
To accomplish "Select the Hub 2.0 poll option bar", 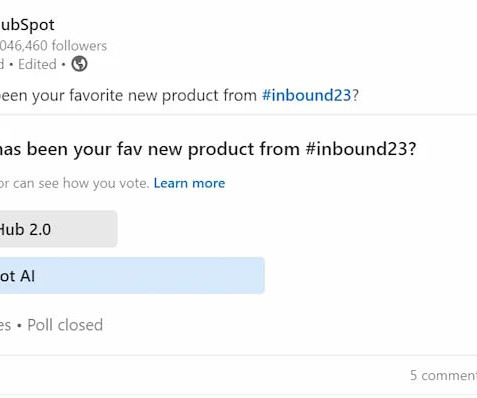I will tap(59, 229).
